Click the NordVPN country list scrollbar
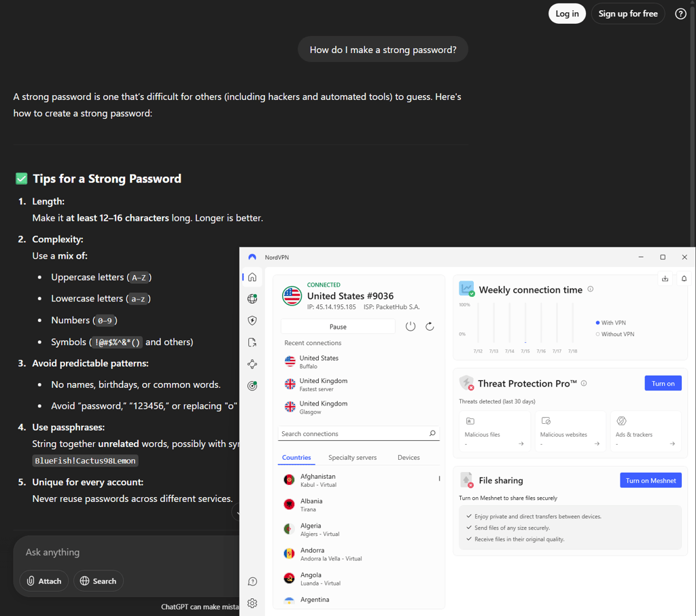 click(x=440, y=479)
